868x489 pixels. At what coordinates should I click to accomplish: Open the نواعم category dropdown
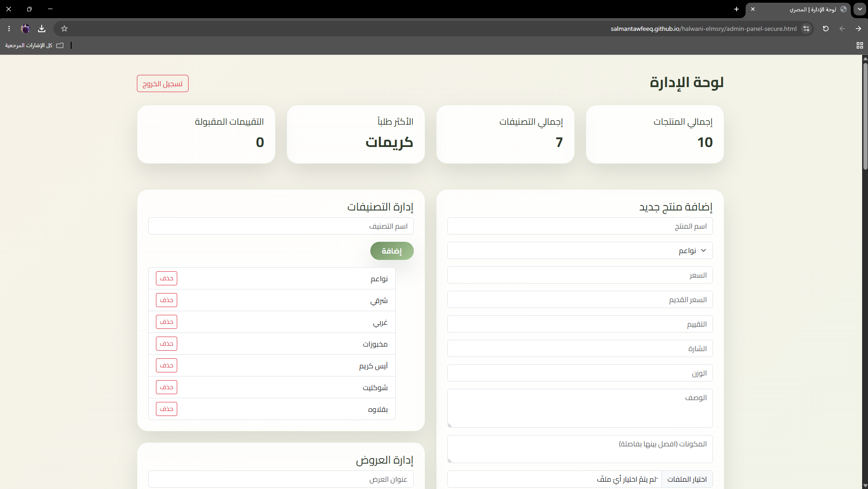[x=580, y=250]
